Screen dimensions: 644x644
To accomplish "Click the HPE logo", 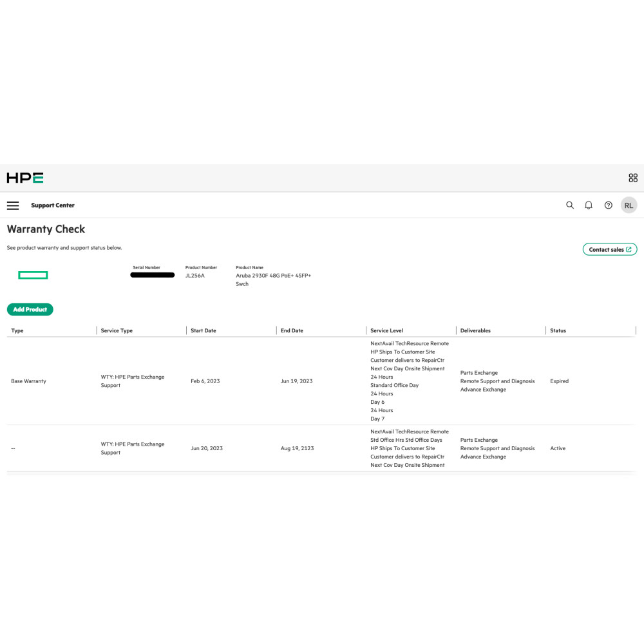I will click(24, 178).
